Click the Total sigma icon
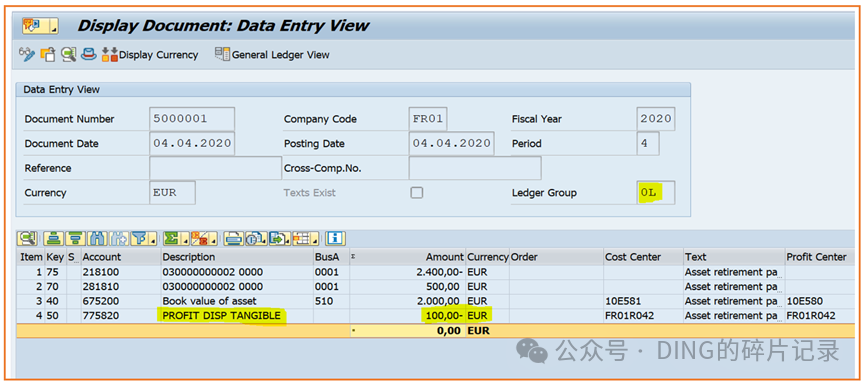 click(x=173, y=238)
